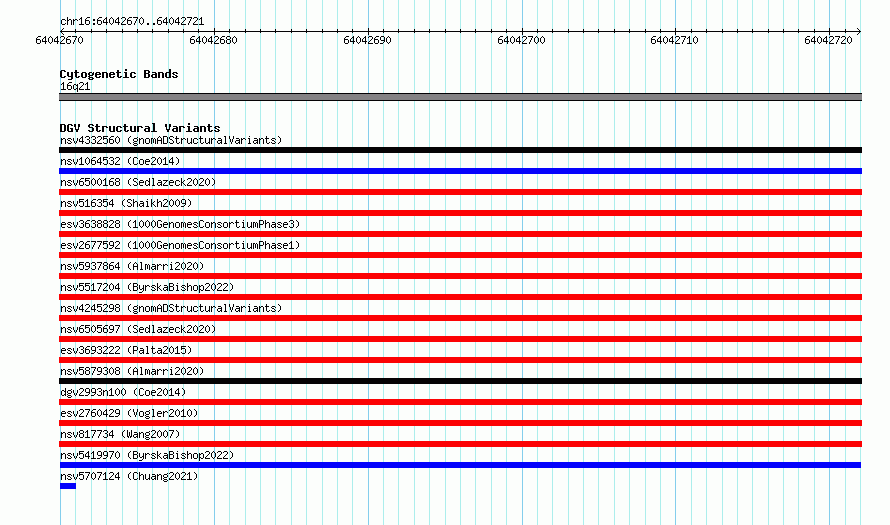Click the red bar under dgv2993n100
The image size is (890, 525).
460,402
